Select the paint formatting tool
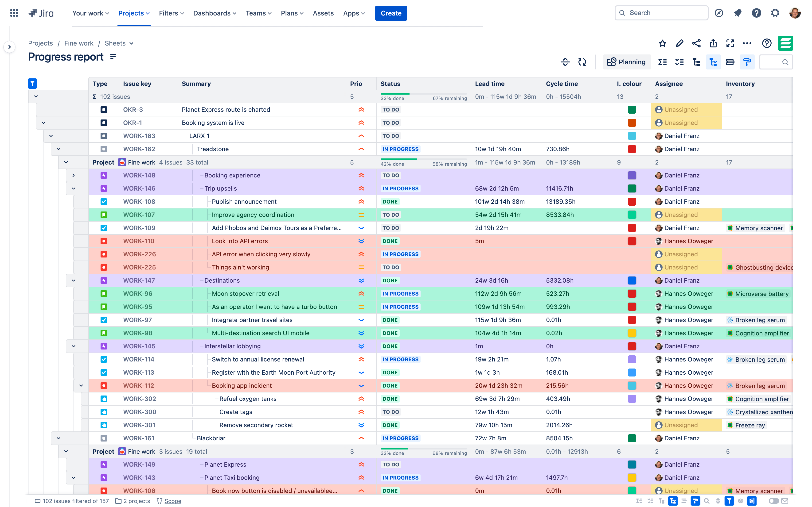This screenshot has height=507, width=812. pyautogui.click(x=747, y=62)
